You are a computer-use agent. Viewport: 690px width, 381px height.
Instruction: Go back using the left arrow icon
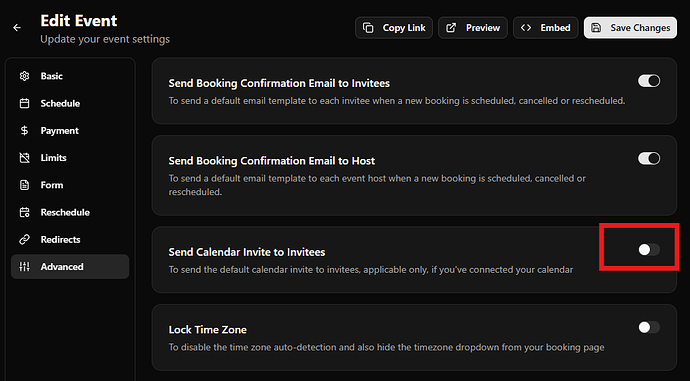17,28
